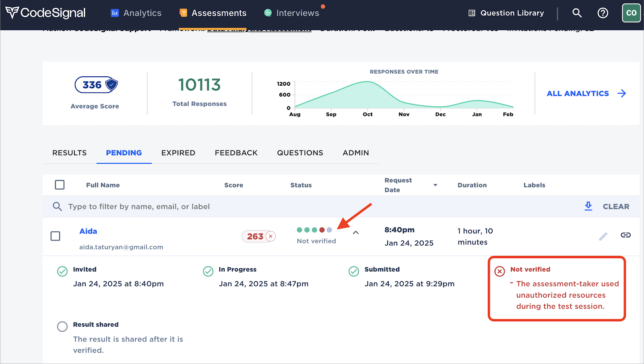
Task: Click the Result shared empty circle icon
Action: [62, 326]
